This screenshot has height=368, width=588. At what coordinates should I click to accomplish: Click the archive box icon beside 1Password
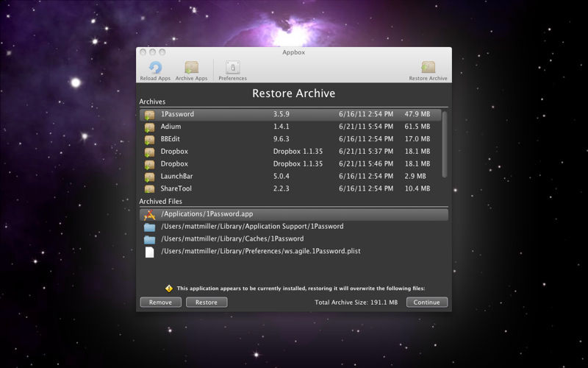tap(150, 115)
